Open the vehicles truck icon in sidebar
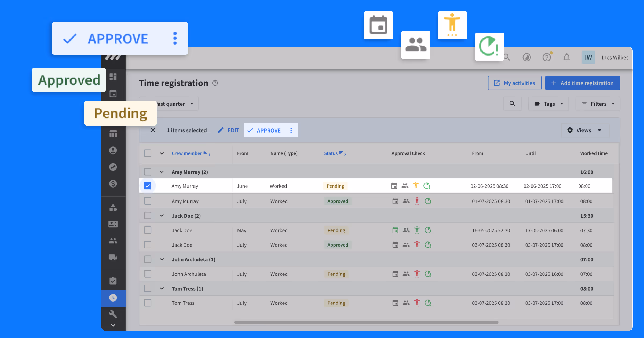644x338 pixels. pyautogui.click(x=113, y=258)
